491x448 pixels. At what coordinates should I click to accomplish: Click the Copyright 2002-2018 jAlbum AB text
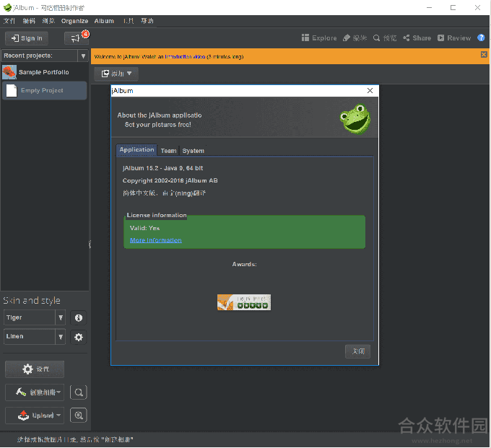[170, 180]
